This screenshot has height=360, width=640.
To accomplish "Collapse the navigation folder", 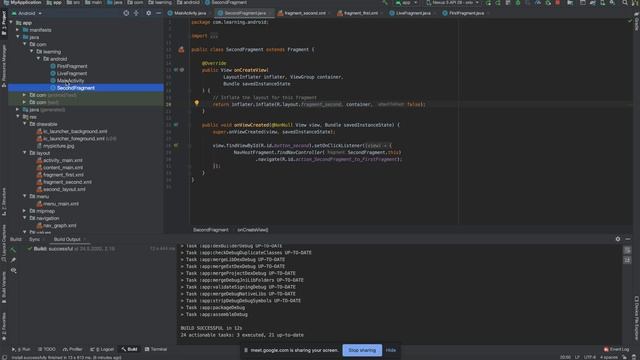I will (x=25, y=218).
